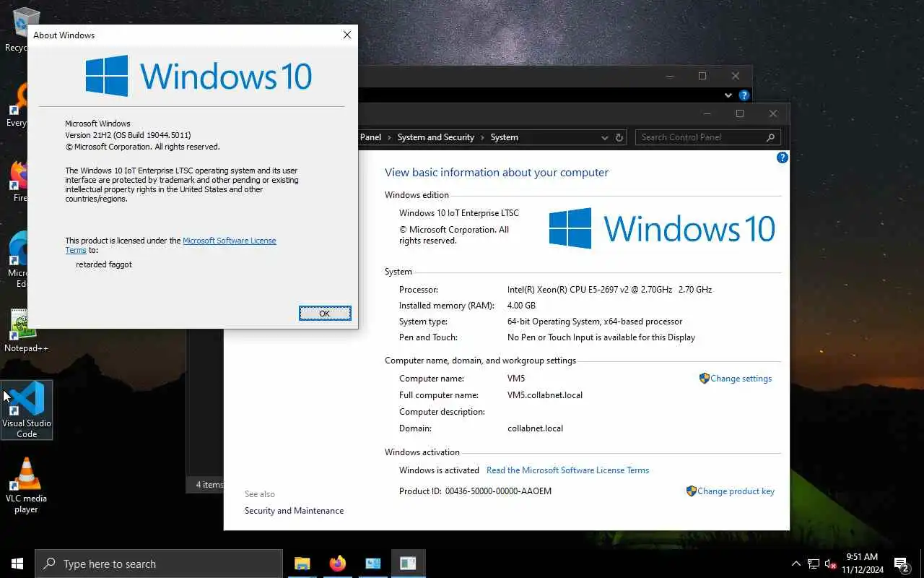
Task: Open the VLC media player desktop icon
Action: (27, 486)
